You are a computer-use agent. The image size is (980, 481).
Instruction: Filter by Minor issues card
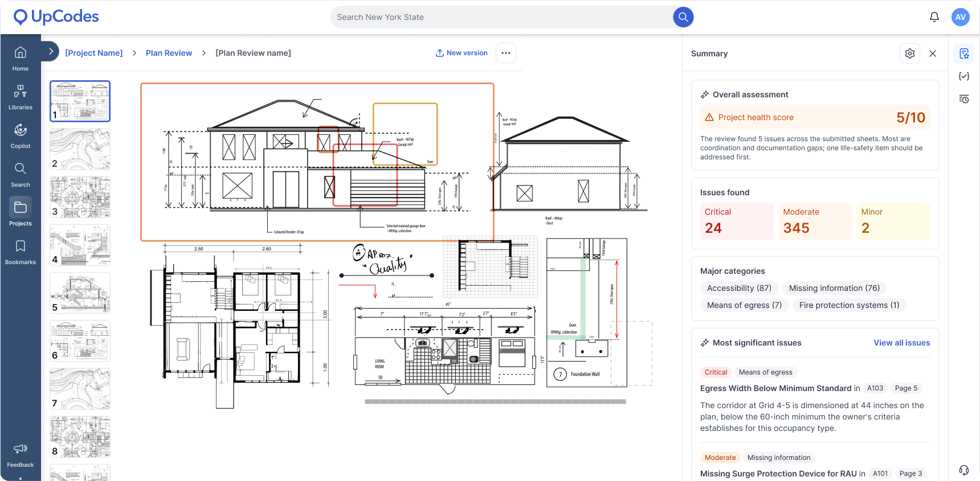(x=893, y=221)
